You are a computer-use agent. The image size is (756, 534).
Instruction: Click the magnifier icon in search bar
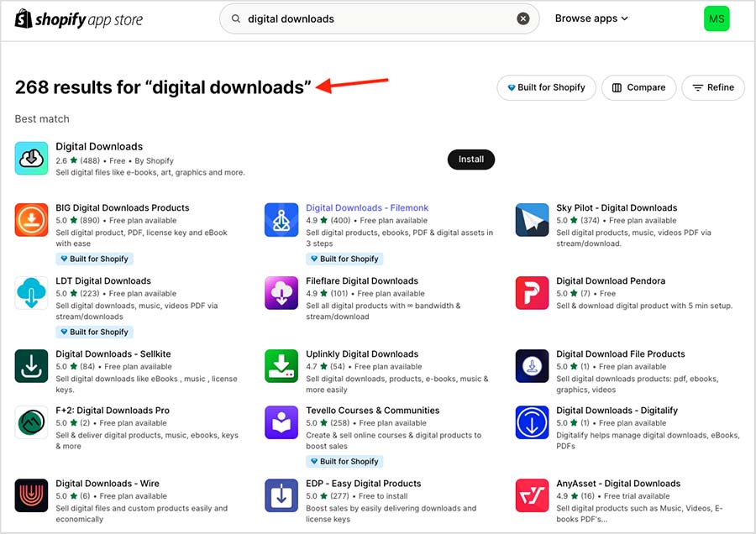(x=236, y=18)
